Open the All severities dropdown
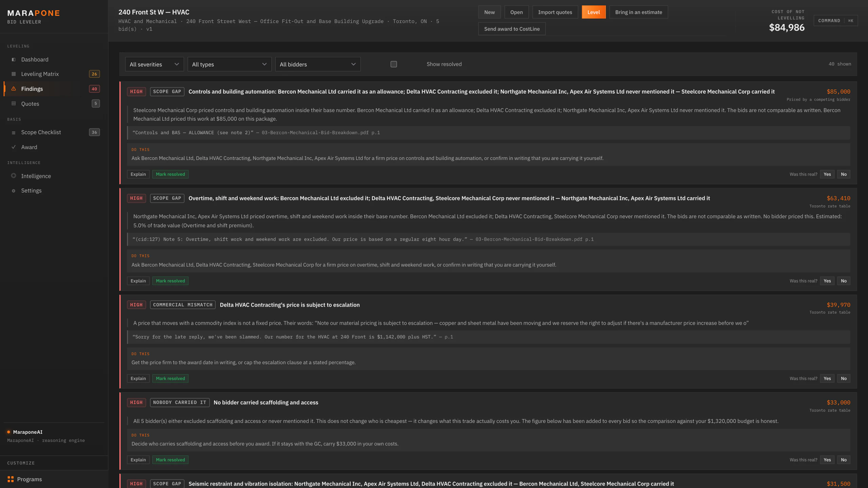The width and height of the screenshot is (868, 488). (154, 64)
